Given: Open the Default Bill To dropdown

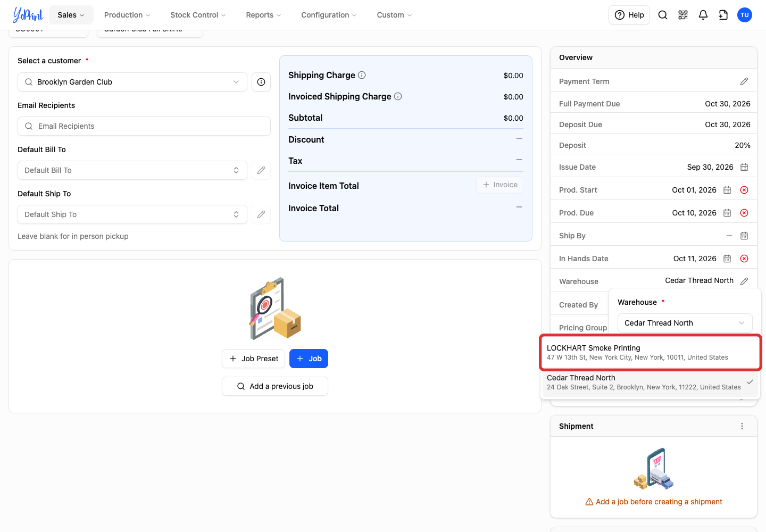Looking at the screenshot, I should click(132, 170).
